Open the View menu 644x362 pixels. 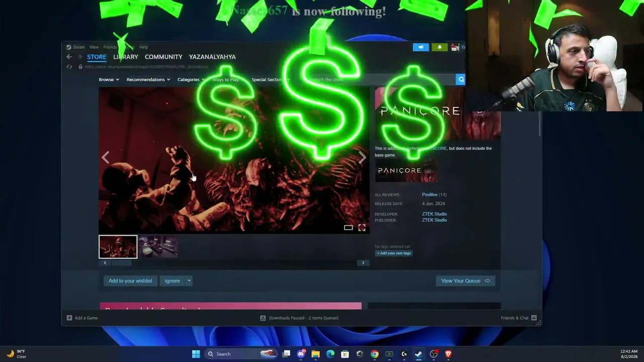pyautogui.click(x=94, y=47)
